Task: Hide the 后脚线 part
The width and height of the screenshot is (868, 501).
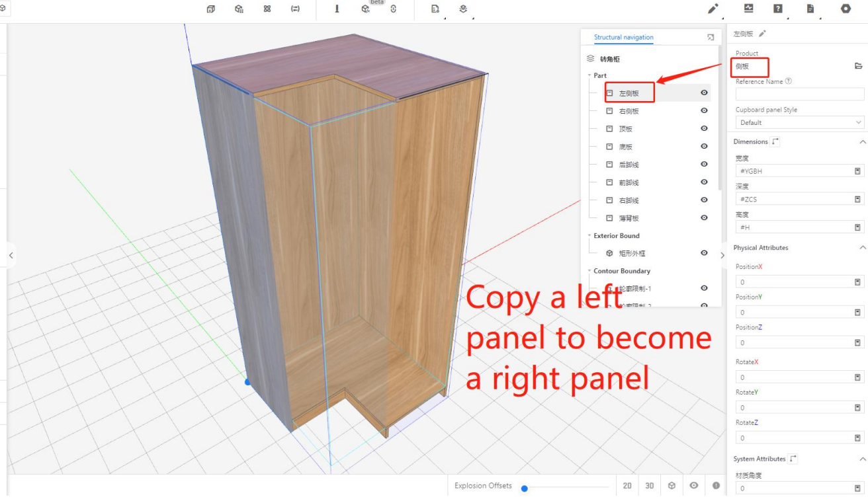Action: [704, 165]
